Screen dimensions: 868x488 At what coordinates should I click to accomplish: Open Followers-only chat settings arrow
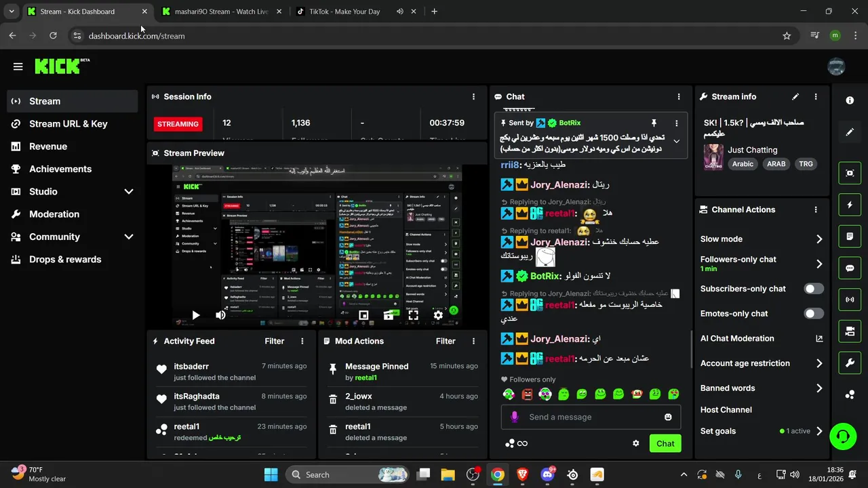coord(819,264)
